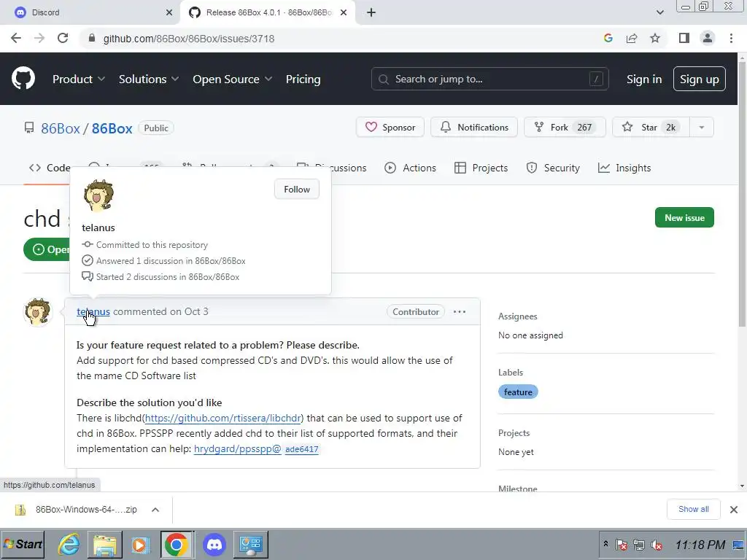The image size is (747, 560).
Task: Click the Google icon in the address bar
Action: (608, 39)
